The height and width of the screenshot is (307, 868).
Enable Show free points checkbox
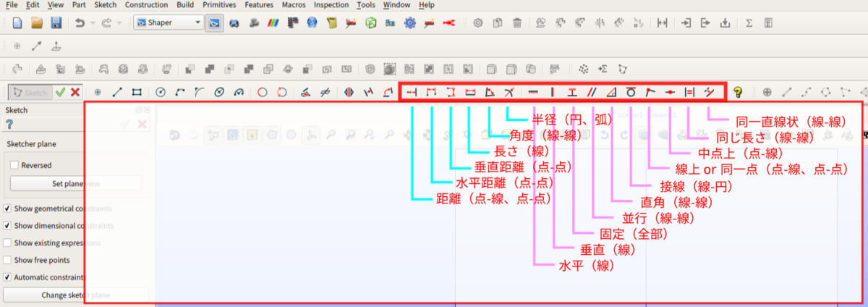tap(7, 260)
